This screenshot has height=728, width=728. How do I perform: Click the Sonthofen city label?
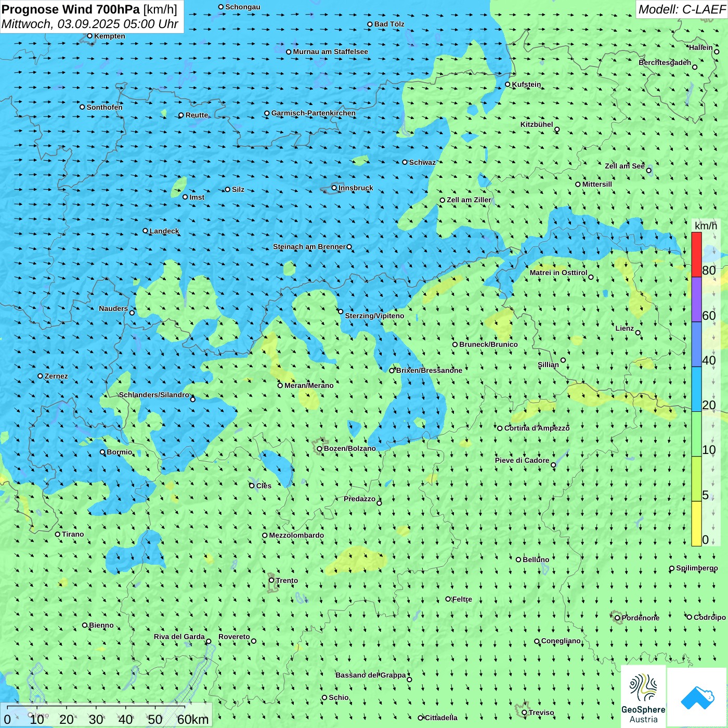[105, 107]
